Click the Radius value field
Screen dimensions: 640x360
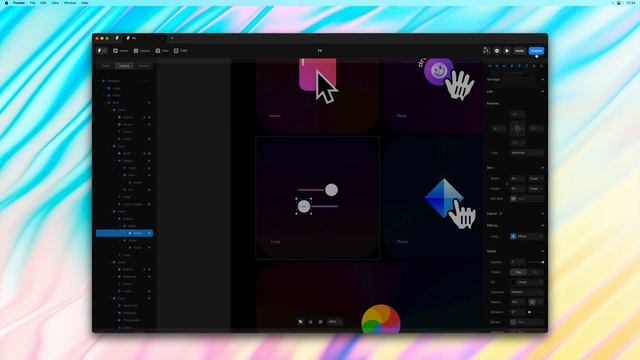coord(518,302)
